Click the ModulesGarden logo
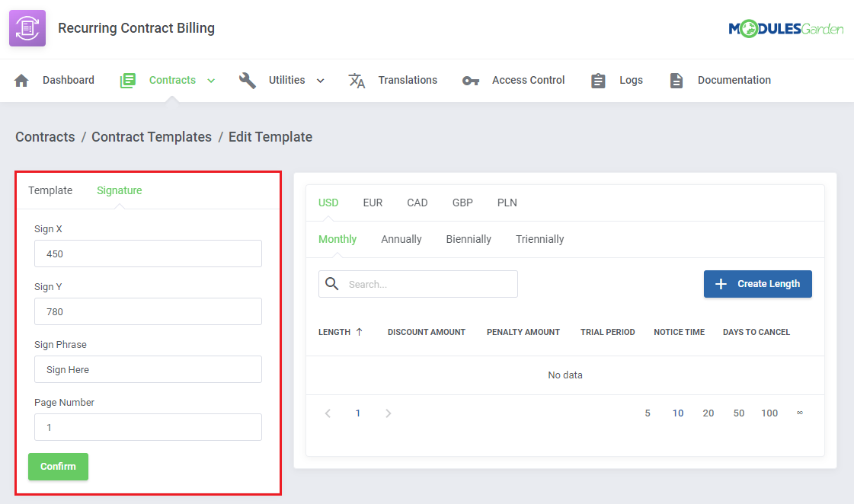Screen dimensions: 854x504 pos(786,29)
